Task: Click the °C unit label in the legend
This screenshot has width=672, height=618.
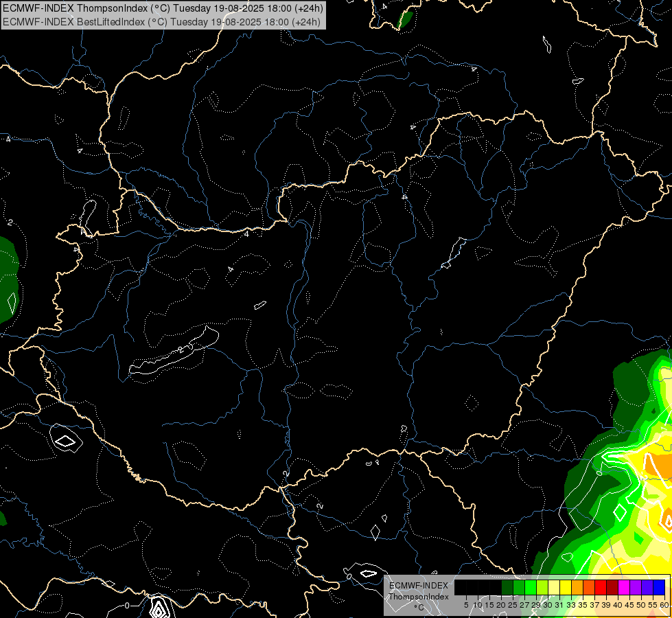Action: click(419, 607)
